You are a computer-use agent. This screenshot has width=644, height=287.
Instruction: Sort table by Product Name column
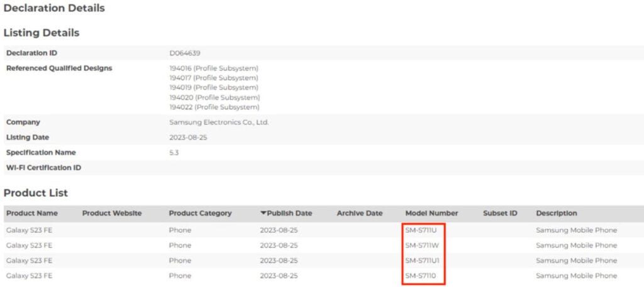coord(32,214)
